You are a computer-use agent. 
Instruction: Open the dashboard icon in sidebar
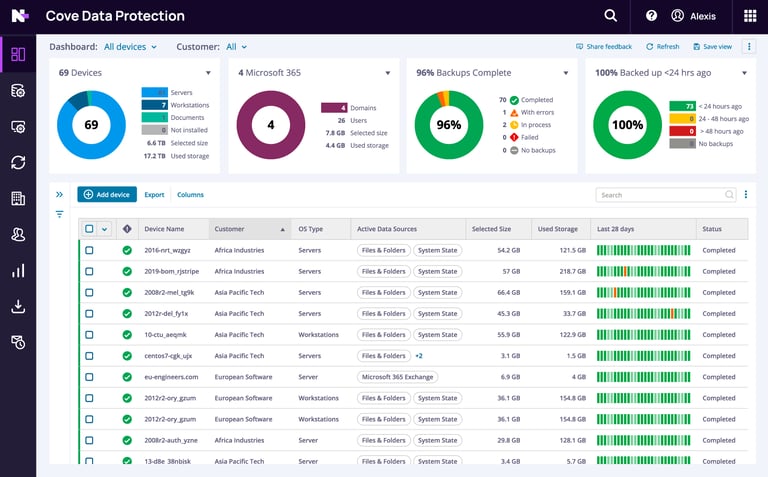[x=18, y=54]
